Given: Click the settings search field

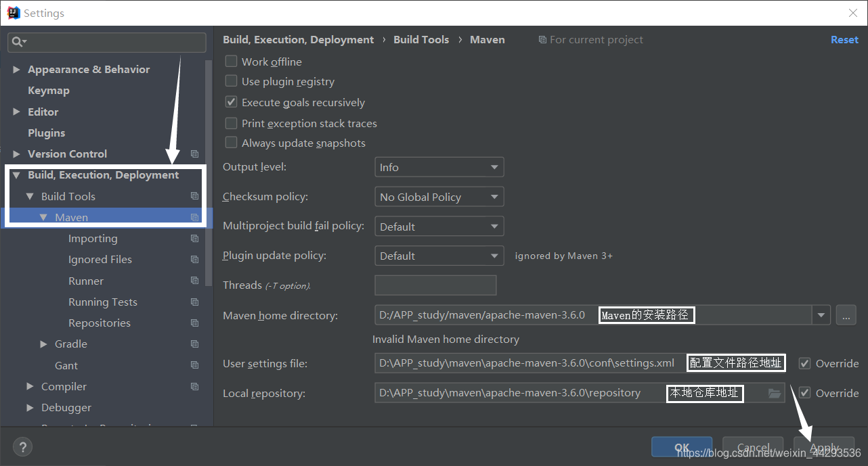Looking at the screenshot, I should [x=107, y=42].
